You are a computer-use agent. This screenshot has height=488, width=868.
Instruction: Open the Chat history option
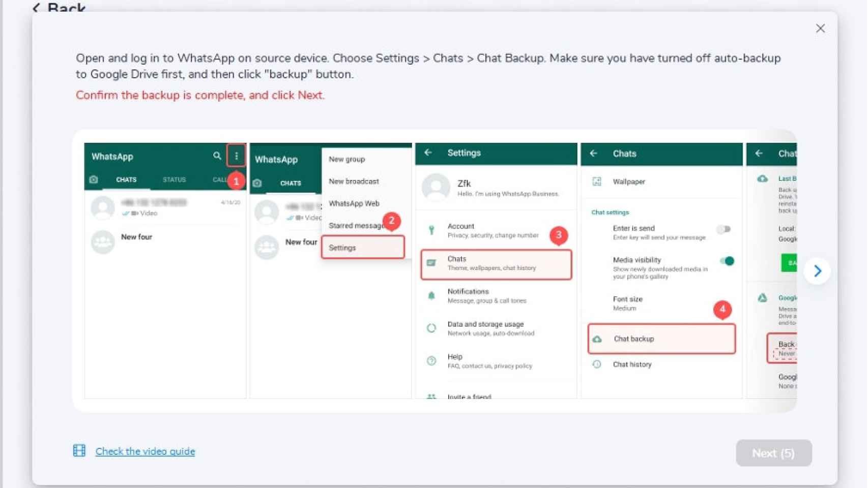(x=661, y=364)
